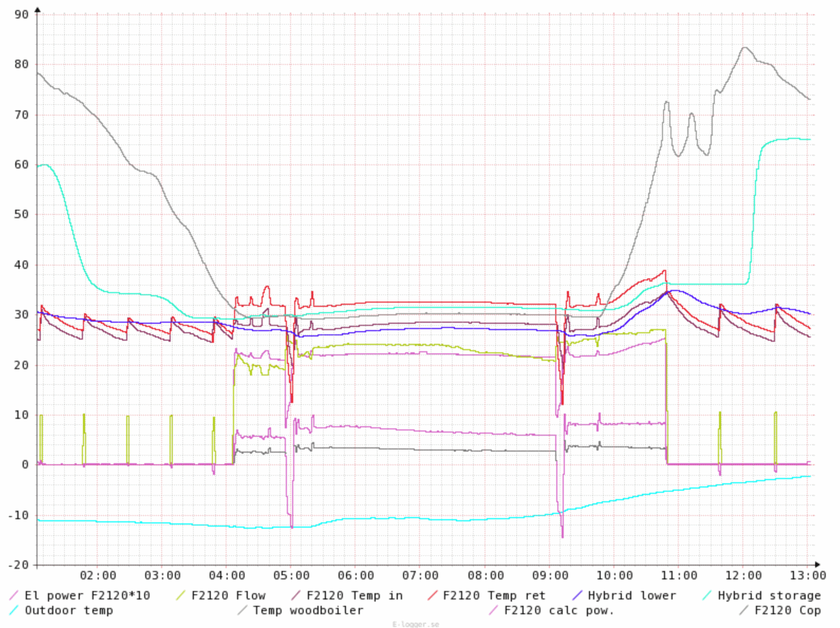This screenshot has height=628, width=840.
Task: Select the 11:00 time axis label
Action: click(679, 575)
